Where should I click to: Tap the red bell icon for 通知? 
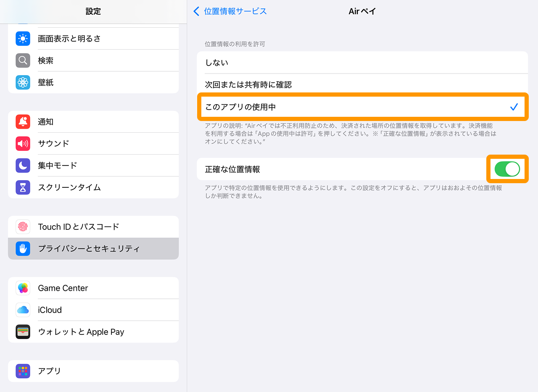click(23, 122)
